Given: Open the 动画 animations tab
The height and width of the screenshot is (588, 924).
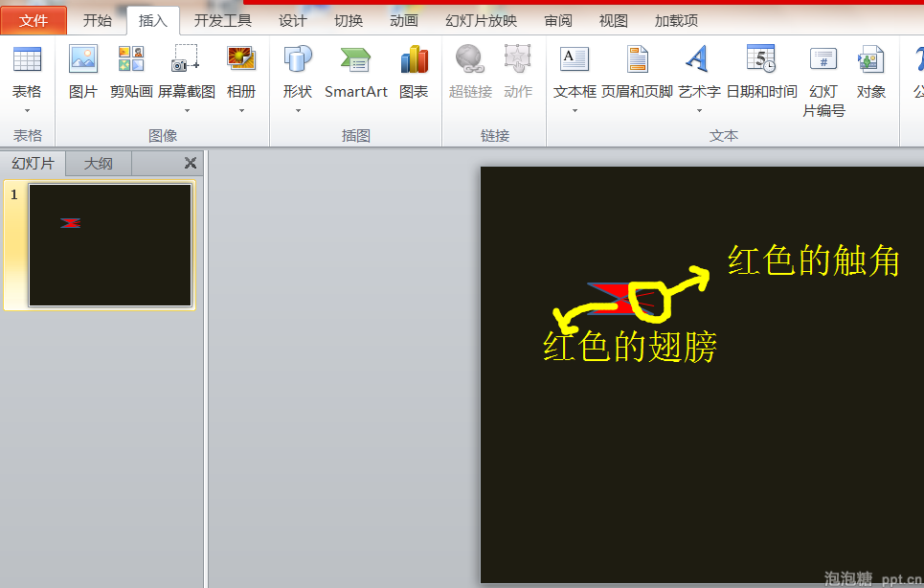Looking at the screenshot, I should [404, 20].
